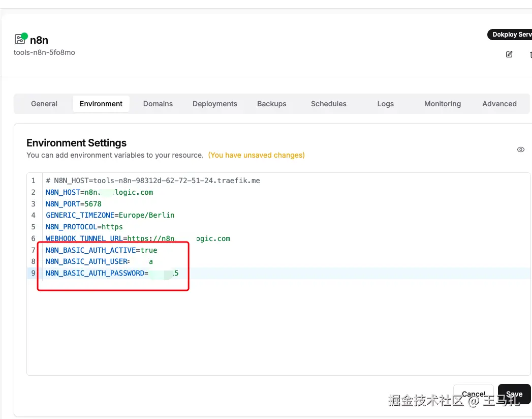The width and height of the screenshot is (532, 419).
Task: Save the environment settings
Action: coord(514,394)
